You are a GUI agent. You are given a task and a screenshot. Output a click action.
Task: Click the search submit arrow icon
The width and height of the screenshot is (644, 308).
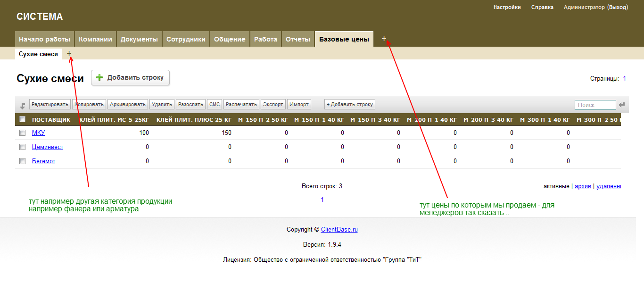(x=622, y=105)
